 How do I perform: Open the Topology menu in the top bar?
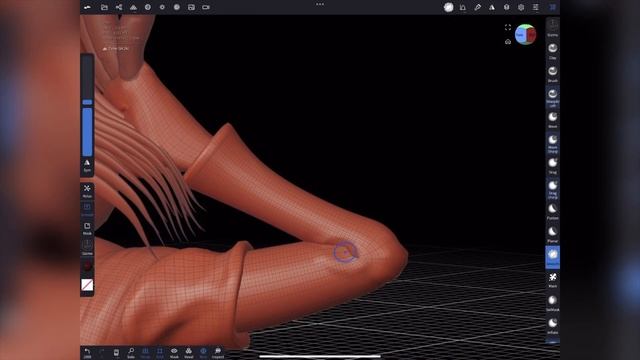pos(133,7)
